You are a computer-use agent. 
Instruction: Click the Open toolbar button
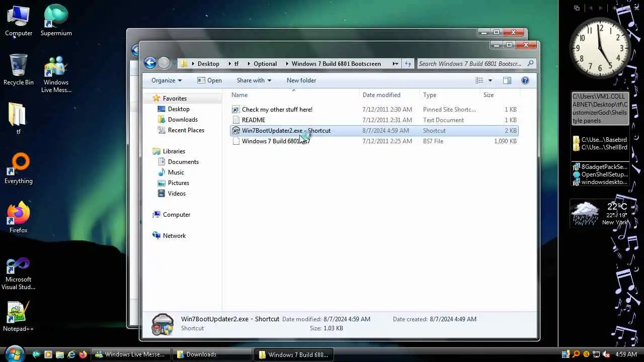209,80
